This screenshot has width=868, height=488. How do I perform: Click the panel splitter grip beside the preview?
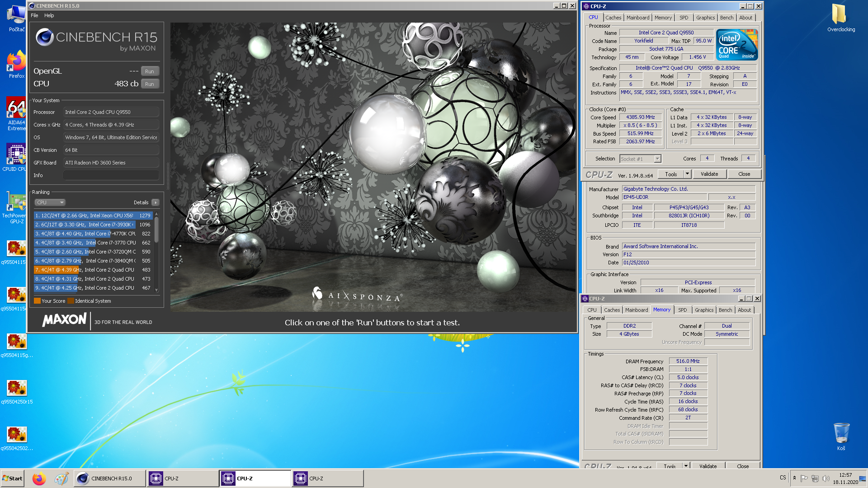pos(168,176)
